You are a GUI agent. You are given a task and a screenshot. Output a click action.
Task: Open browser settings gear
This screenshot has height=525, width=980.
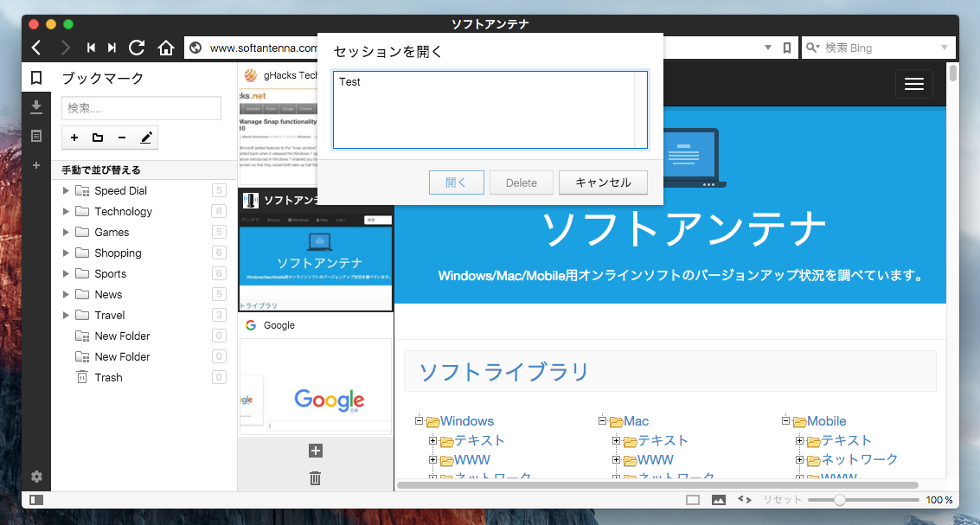click(36, 477)
